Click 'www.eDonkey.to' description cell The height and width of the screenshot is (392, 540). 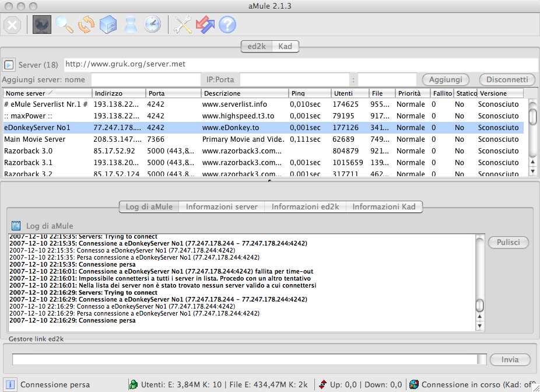click(230, 128)
